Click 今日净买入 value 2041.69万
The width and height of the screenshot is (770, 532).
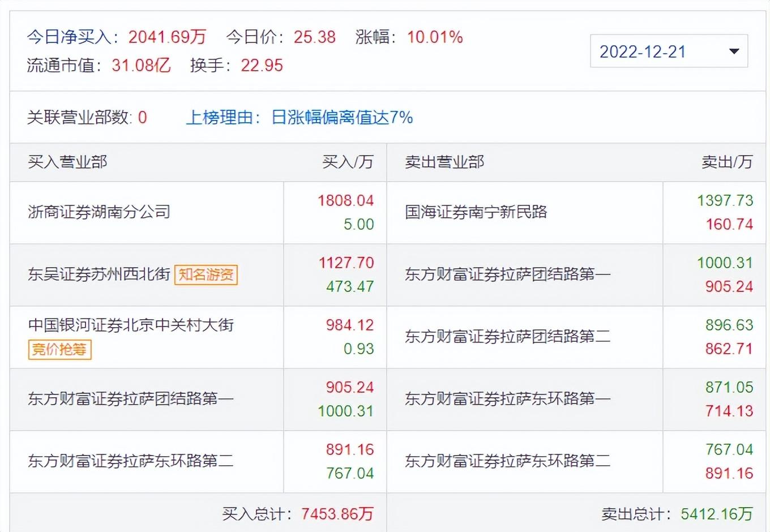[167, 37]
